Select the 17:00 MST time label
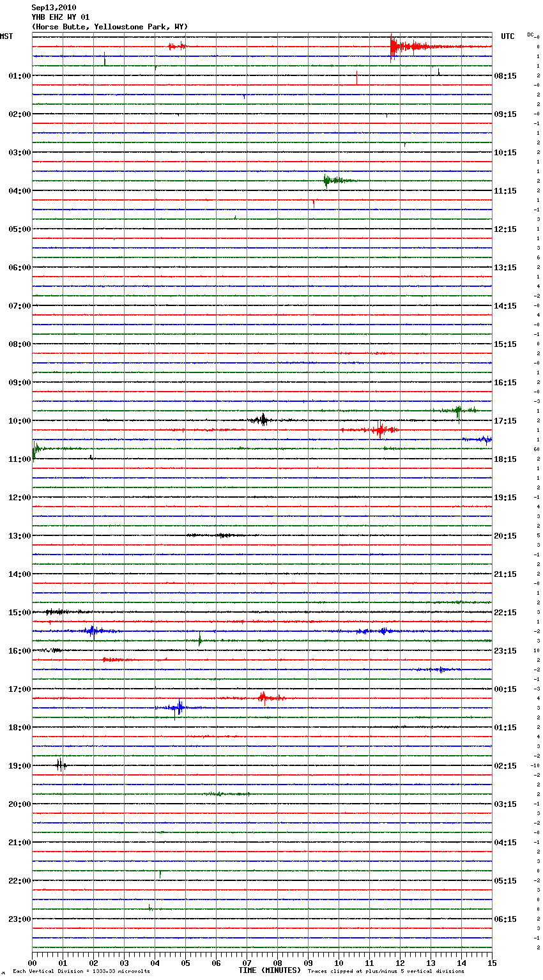 click(19, 689)
